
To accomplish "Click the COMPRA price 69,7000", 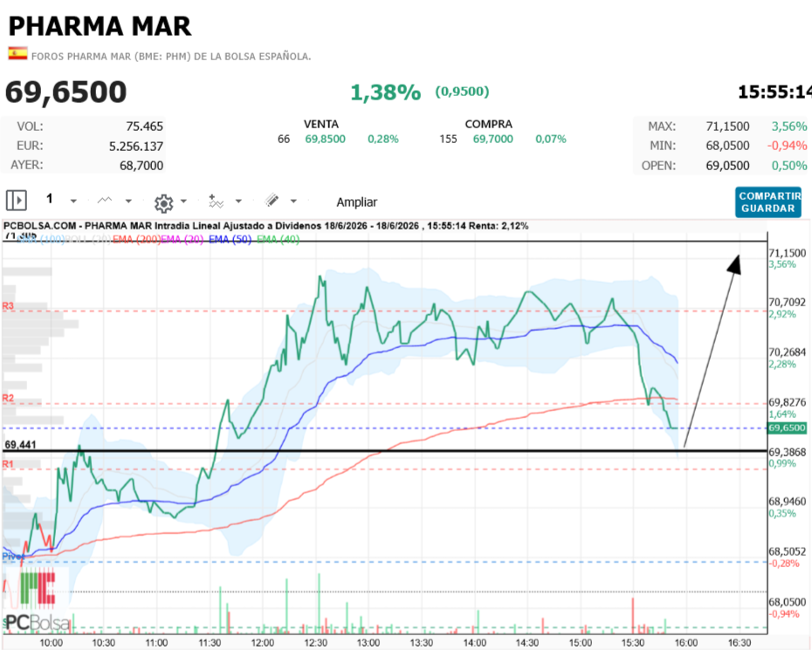I will (x=493, y=140).
